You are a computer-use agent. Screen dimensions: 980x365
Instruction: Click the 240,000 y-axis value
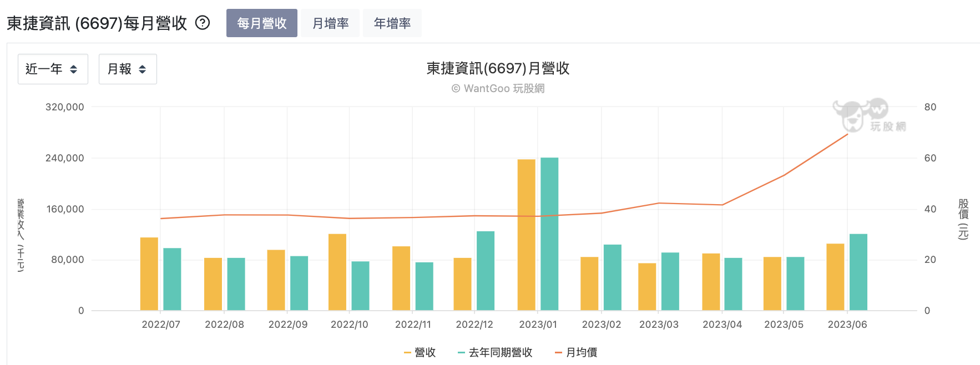coord(64,158)
